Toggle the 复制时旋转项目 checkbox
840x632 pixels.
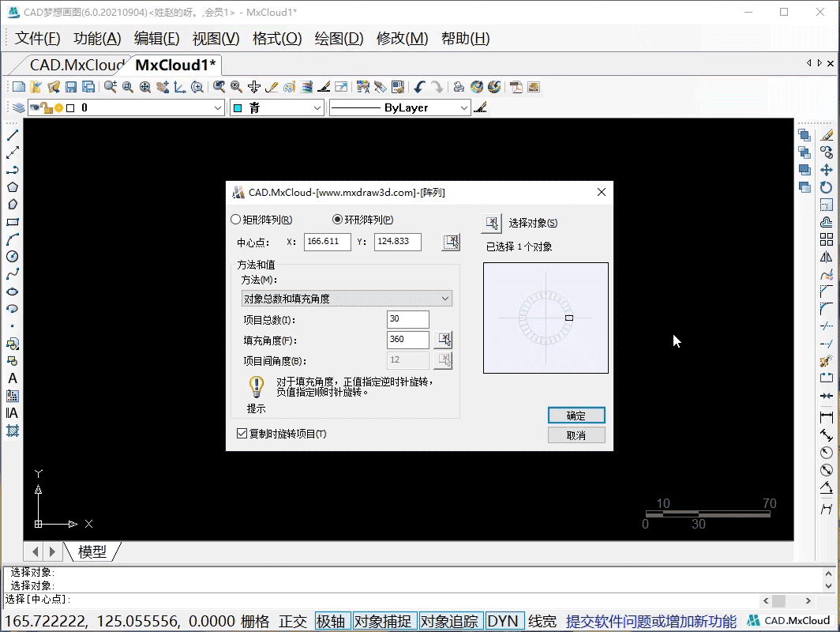point(242,434)
